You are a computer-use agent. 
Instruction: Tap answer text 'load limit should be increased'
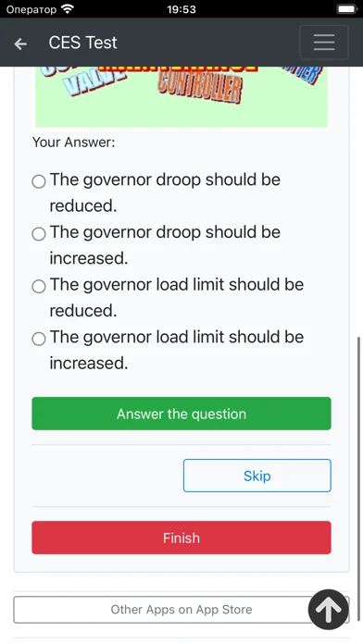tap(176, 350)
